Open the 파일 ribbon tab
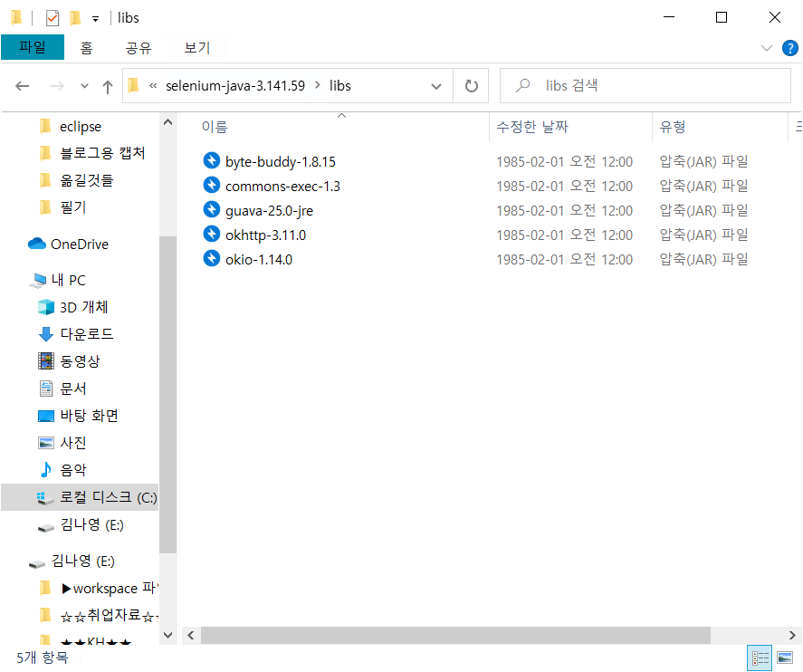This screenshot has height=672, width=803. coord(33,47)
